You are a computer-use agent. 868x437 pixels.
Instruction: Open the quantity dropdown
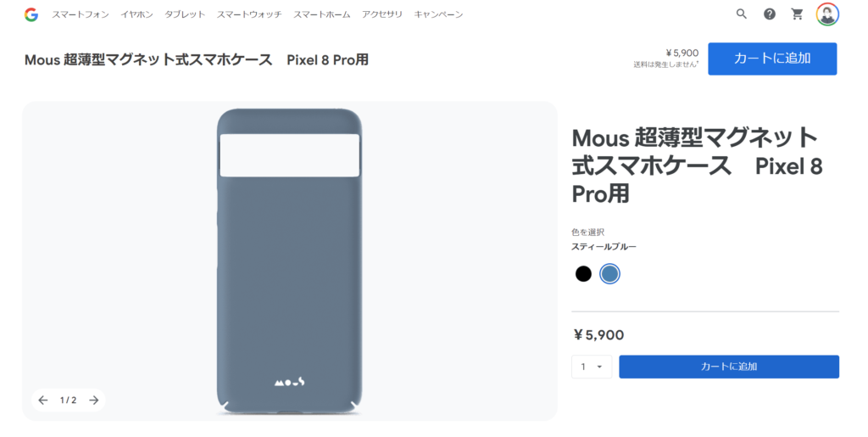pyautogui.click(x=592, y=367)
